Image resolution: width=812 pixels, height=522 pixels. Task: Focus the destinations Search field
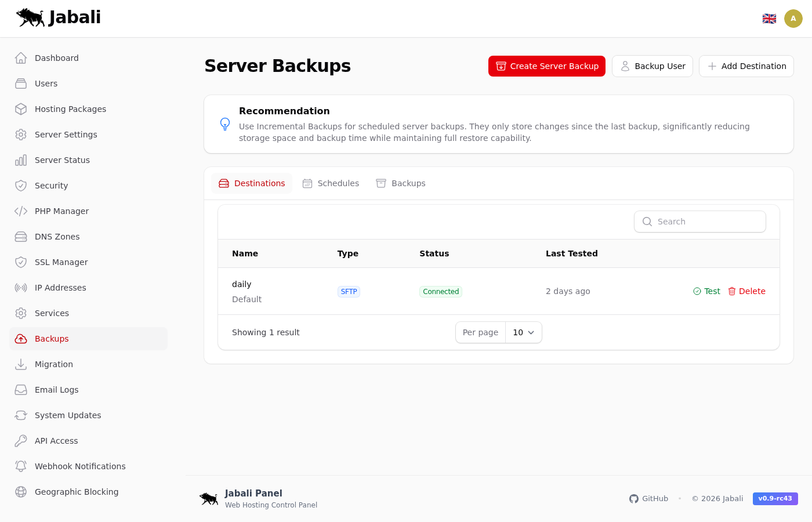click(700, 222)
